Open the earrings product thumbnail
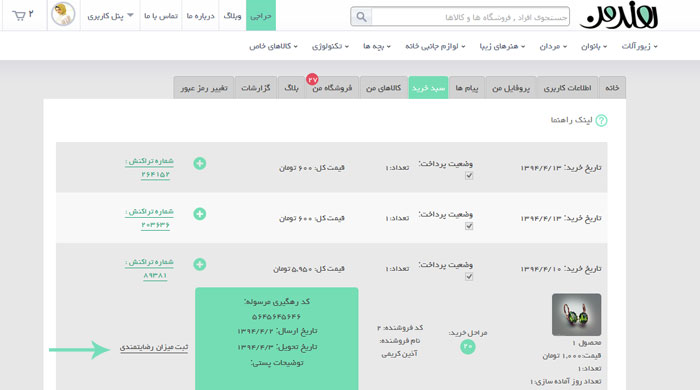Image resolution: width=700 pixels, height=390 pixels. coord(576,315)
